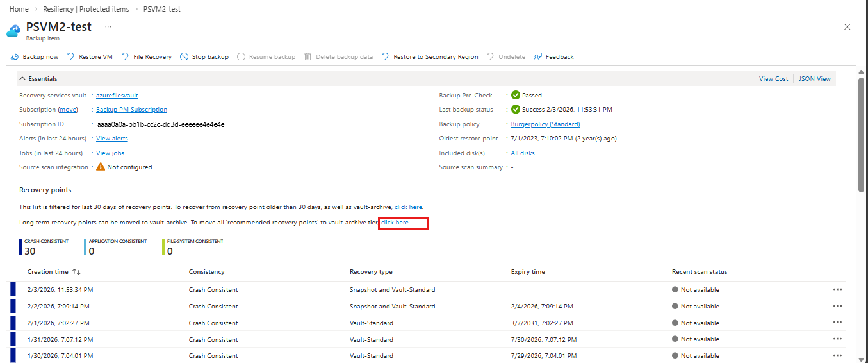Click the Backup now button label
Image resolution: width=868 pixels, height=363 pixels.
(40, 57)
